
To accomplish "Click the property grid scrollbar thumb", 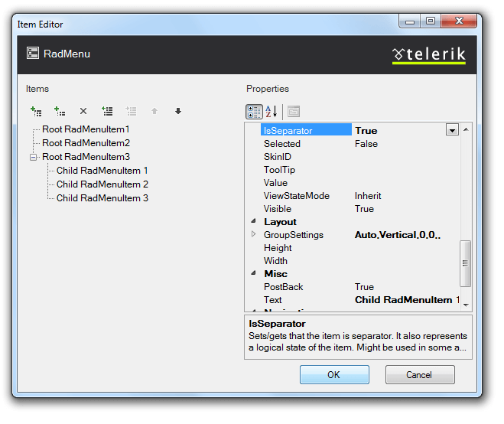I will [x=465, y=263].
